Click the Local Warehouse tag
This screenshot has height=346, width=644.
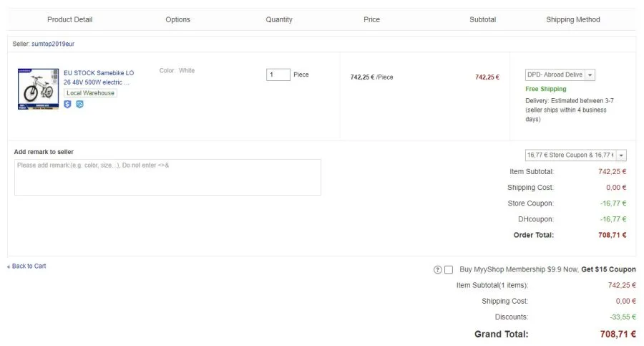(x=90, y=93)
